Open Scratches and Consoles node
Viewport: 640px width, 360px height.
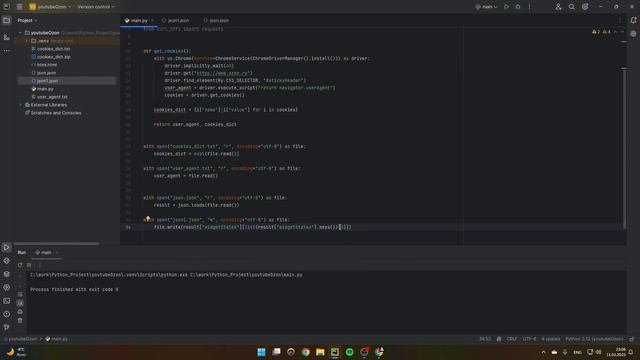[x=53, y=113]
